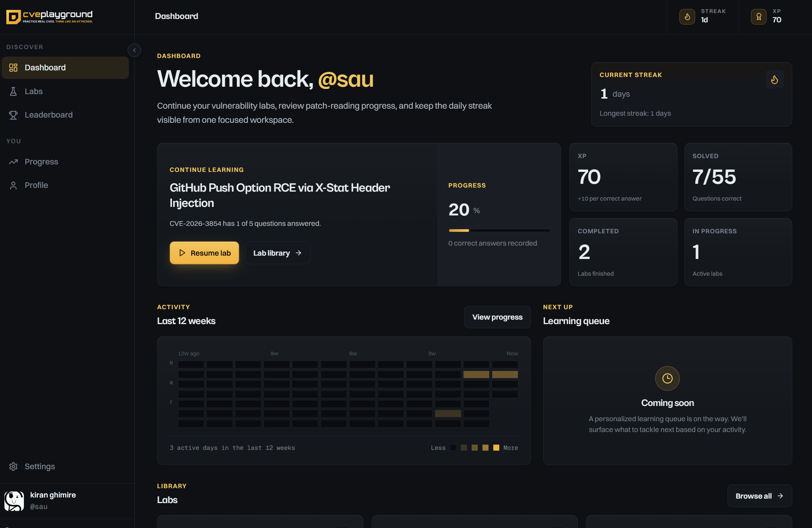Click the 'Last 12 weeks' heading
Viewport: 812px width, 528px height.
pyautogui.click(x=186, y=321)
